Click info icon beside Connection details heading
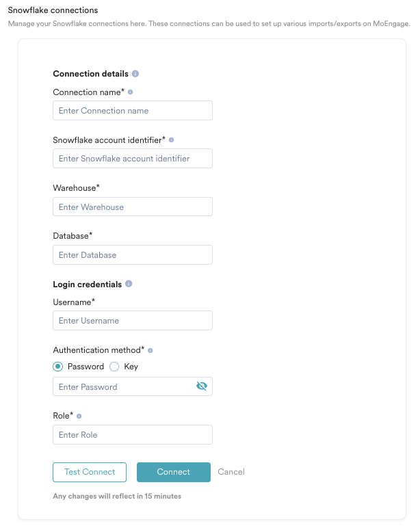The height and width of the screenshot is (528, 420). [x=135, y=74]
